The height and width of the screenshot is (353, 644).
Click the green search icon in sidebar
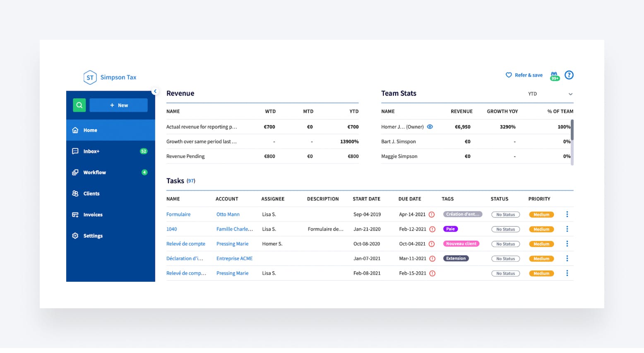[x=79, y=105]
